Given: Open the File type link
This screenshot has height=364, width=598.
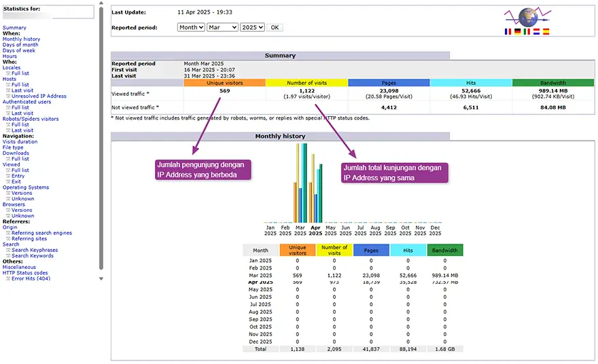Looking at the screenshot, I should [x=13, y=147].
